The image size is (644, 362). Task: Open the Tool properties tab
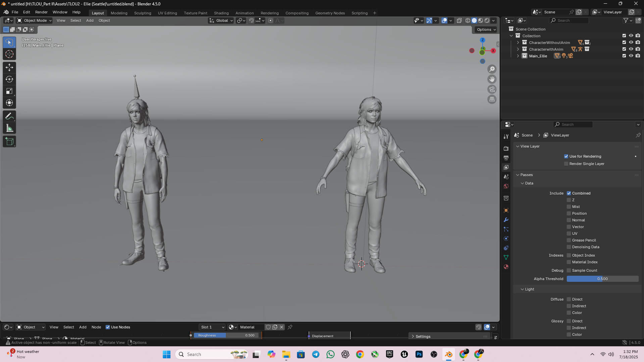(506, 137)
